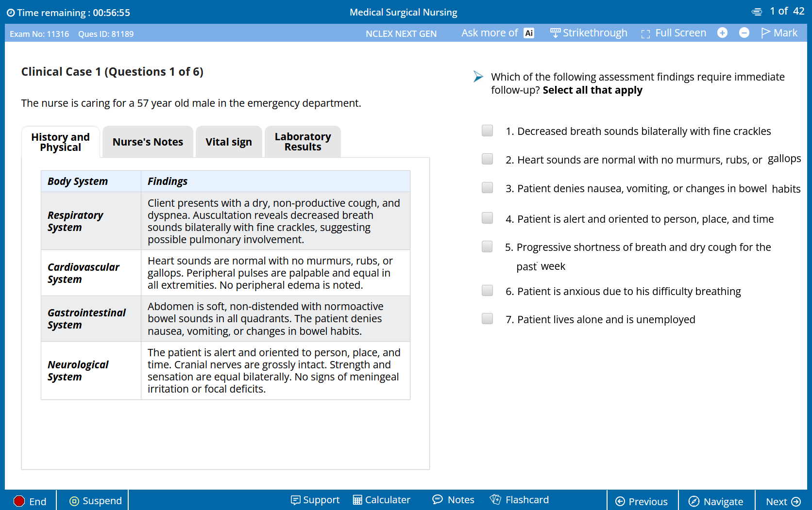Click the Ask more of label
The height and width of the screenshot is (510, 812).
point(490,33)
